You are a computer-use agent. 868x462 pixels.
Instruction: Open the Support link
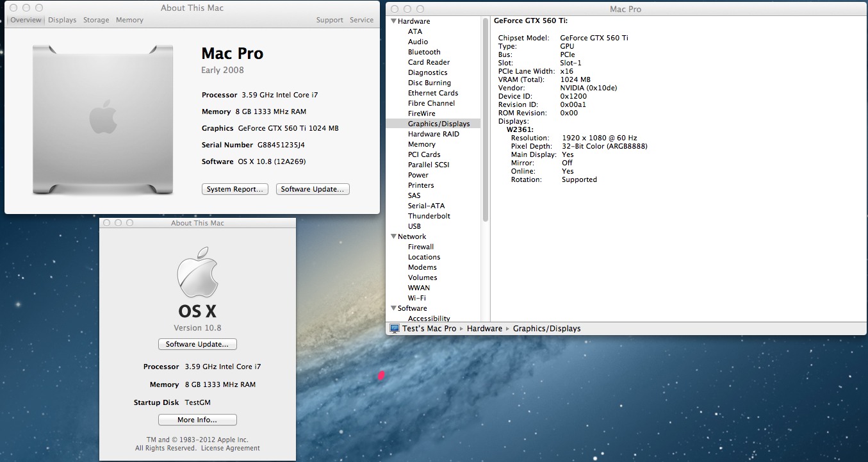(x=330, y=20)
